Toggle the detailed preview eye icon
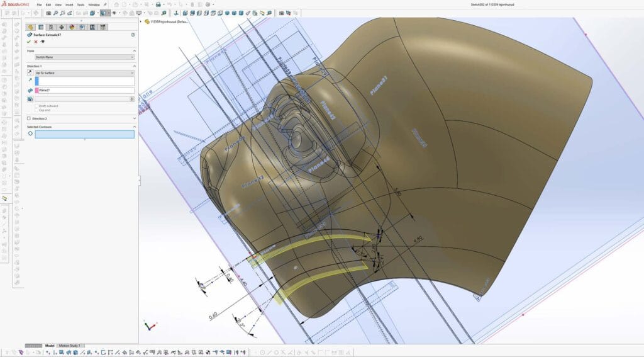Image resolution: width=644 pixels, height=357 pixels. tap(43, 42)
